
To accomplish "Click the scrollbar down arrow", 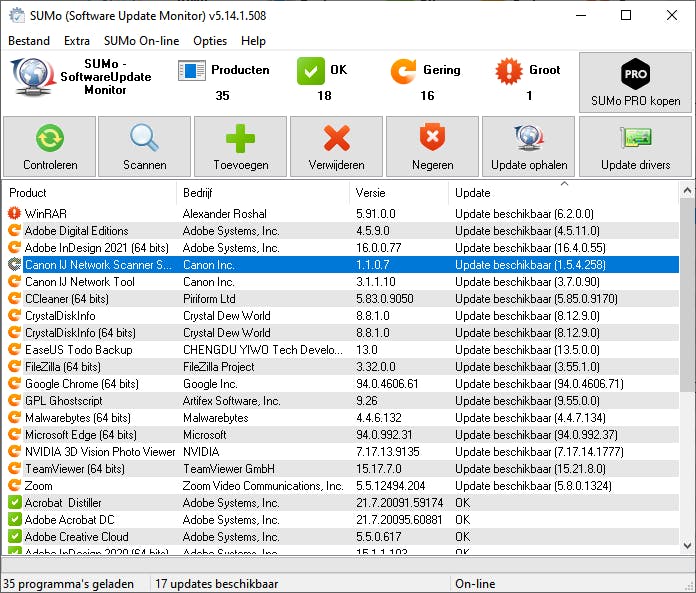I will click(x=687, y=545).
